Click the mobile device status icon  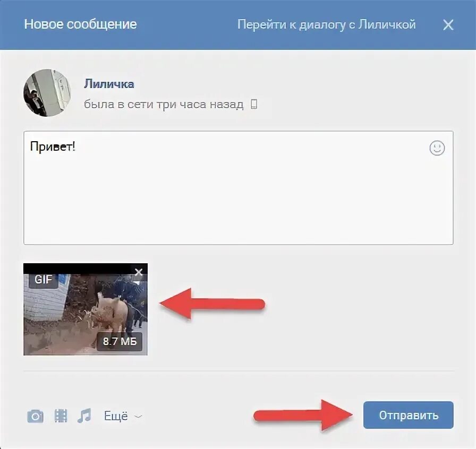[254, 105]
